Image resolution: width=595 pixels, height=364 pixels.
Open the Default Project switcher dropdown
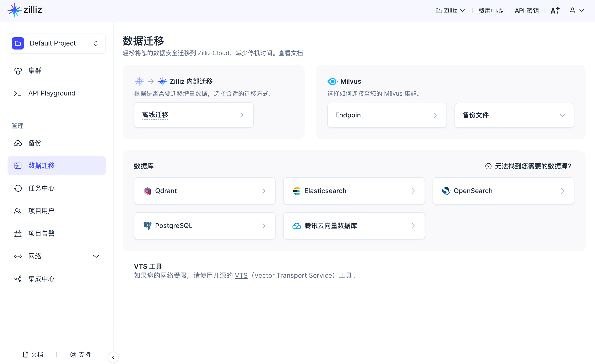click(96, 43)
